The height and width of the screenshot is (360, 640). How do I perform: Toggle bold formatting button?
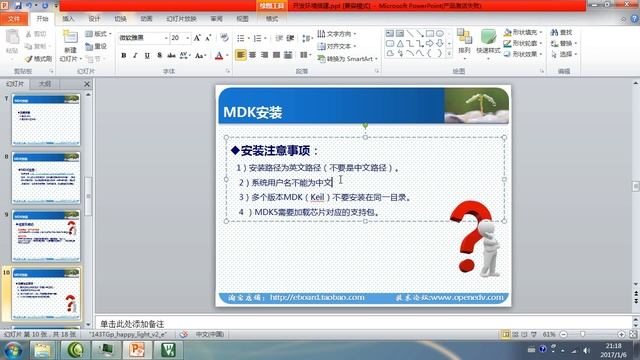(x=124, y=55)
